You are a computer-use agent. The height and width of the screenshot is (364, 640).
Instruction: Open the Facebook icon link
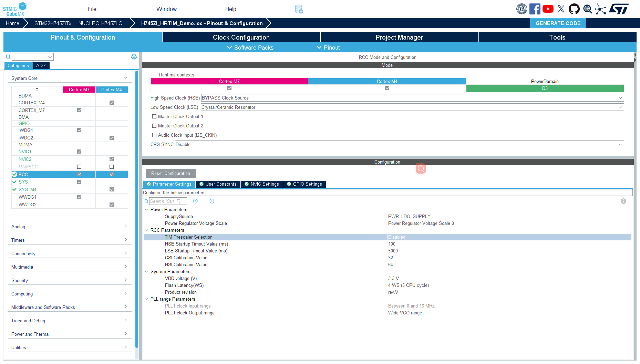pyautogui.click(x=535, y=9)
